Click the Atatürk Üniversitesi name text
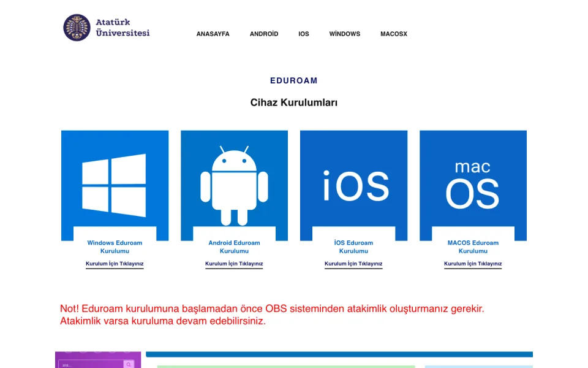The height and width of the screenshot is (368, 588). [x=123, y=28]
